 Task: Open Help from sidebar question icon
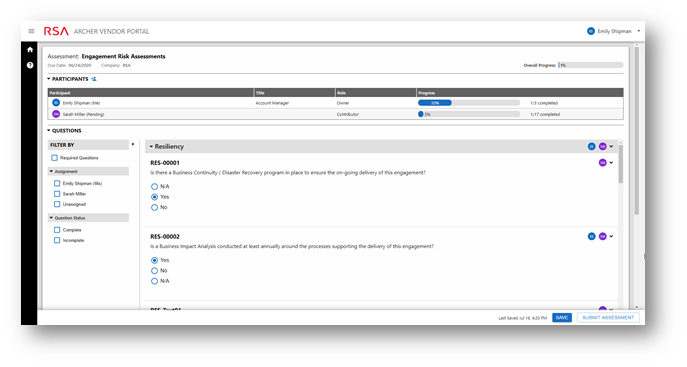pos(30,65)
